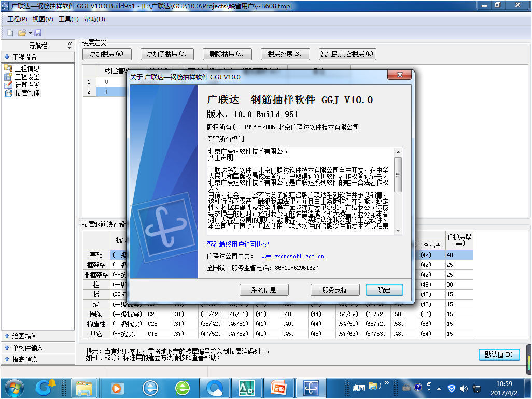Click the 构造柱 row header
Image resolution: width=532 pixels, height=399 pixels.
point(96,324)
